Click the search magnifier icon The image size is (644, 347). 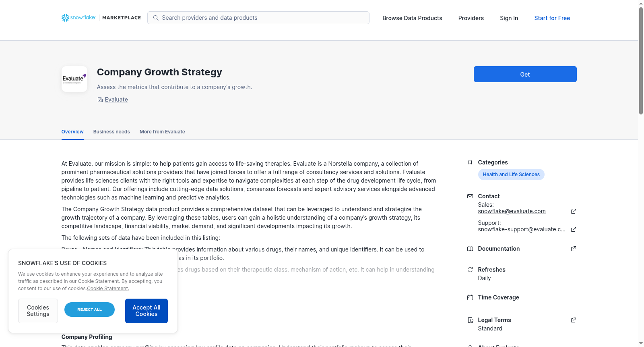click(156, 18)
